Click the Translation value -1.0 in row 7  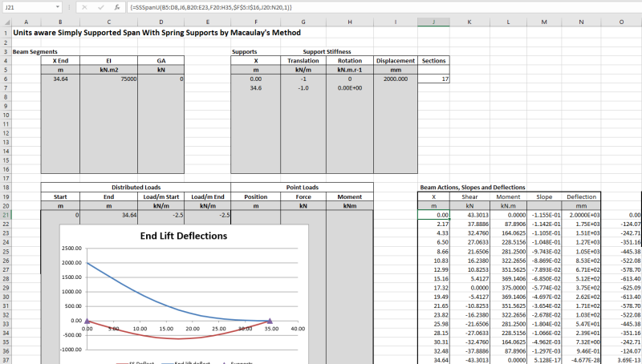point(303,88)
